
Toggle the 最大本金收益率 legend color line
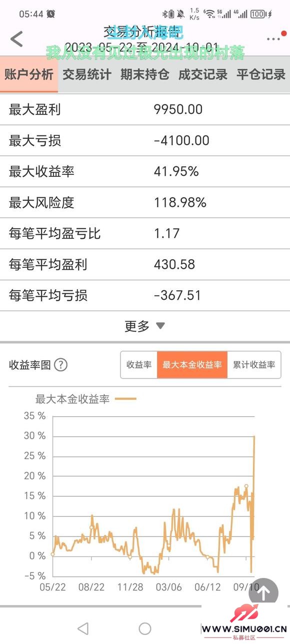coord(125,399)
